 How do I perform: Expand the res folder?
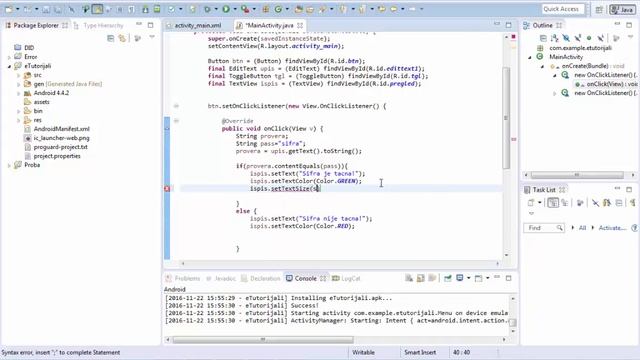click(x=18, y=120)
